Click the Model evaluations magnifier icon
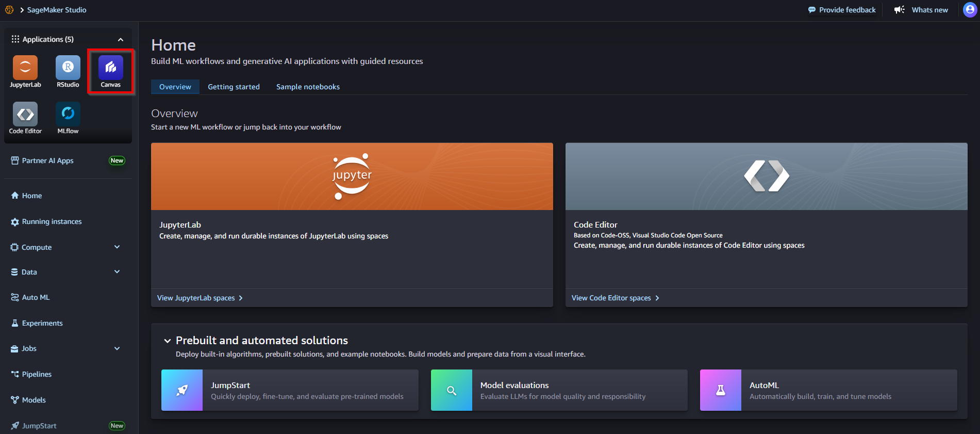 pos(451,390)
